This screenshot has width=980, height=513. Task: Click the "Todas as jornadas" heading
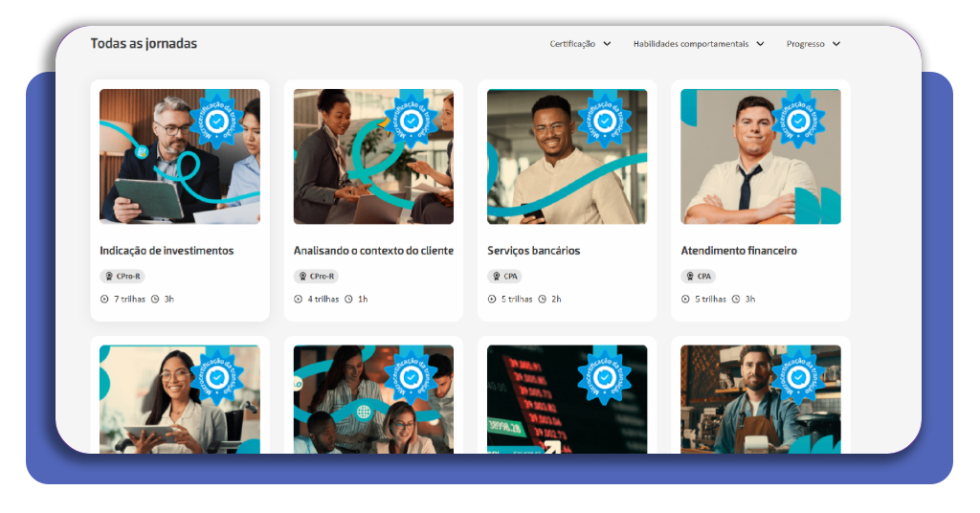point(144,43)
